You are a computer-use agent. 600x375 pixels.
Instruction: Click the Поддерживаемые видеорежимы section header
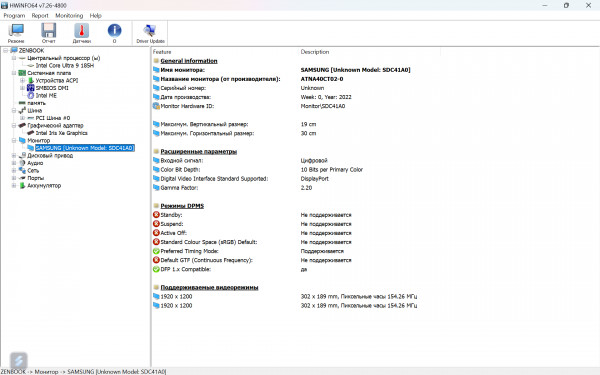[209, 287]
